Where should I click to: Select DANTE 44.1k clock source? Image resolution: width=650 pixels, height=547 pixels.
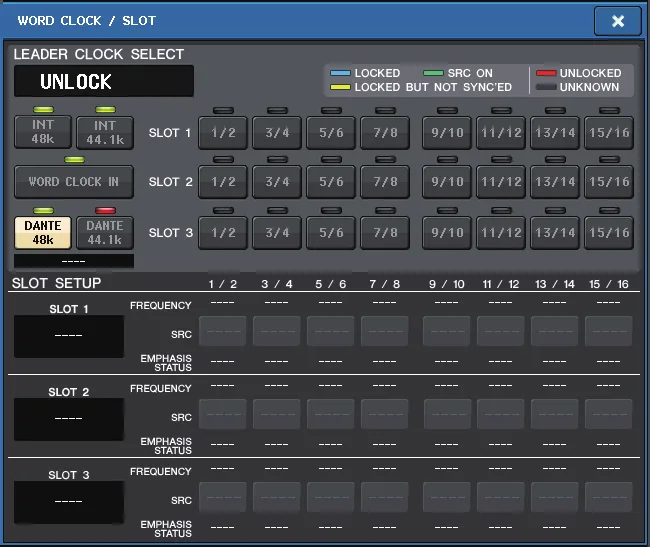pyautogui.click(x=105, y=232)
